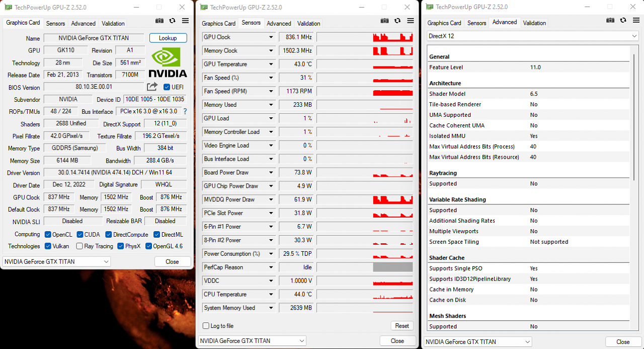Click the MVDDQ Power Draw graph
The height and width of the screenshot is (349, 644).
(365, 199)
